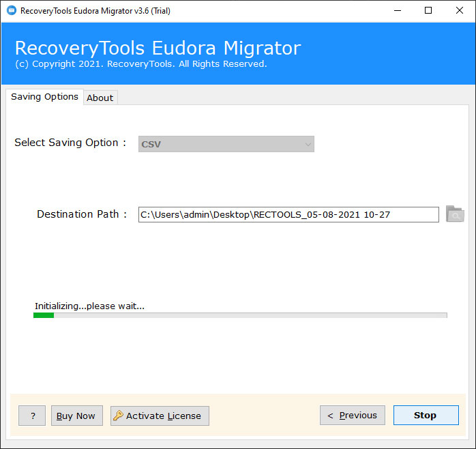Click the 'Initializing...please wait...' status text
Image resolution: width=476 pixels, height=449 pixels.
point(89,306)
